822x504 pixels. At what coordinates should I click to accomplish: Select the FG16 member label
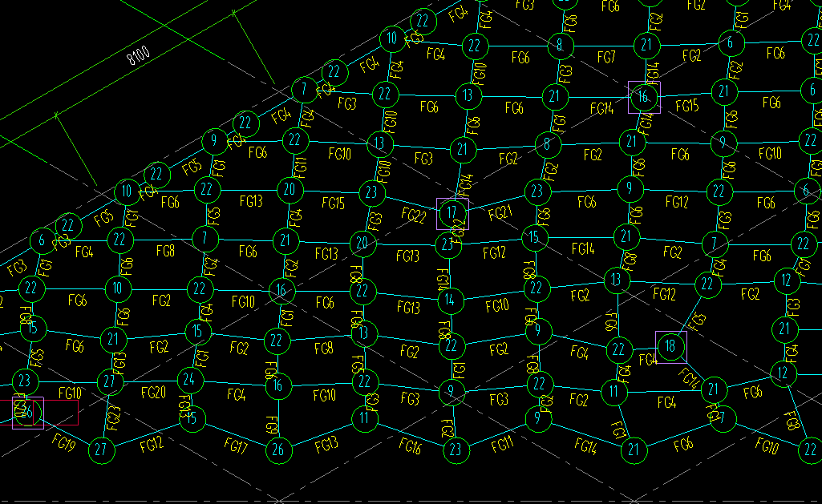coord(410,446)
